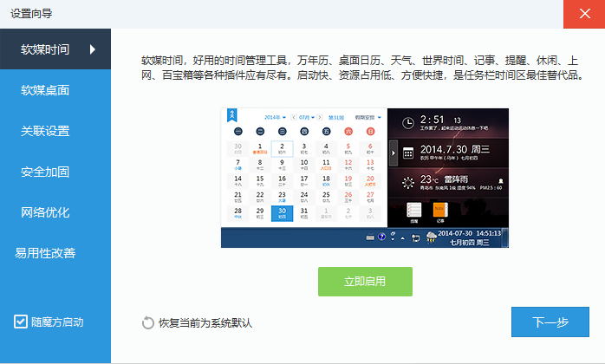Go to the 安全加固 tab
This screenshot has height=364, width=605.
pyautogui.click(x=55, y=172)
